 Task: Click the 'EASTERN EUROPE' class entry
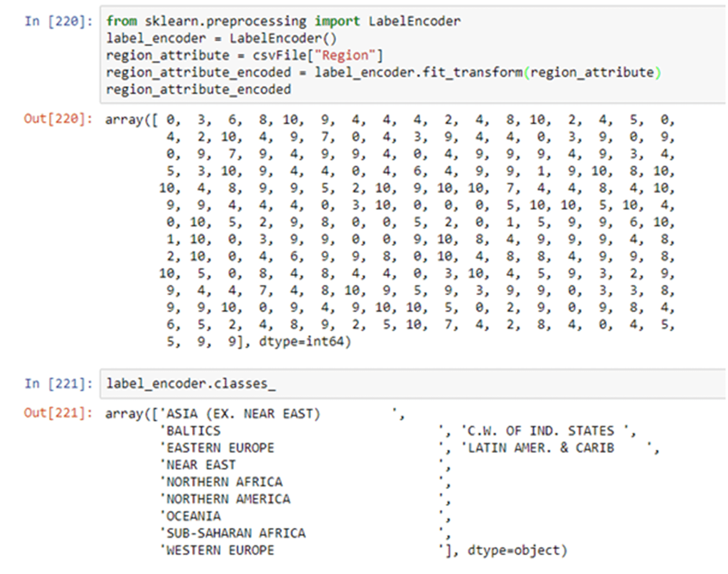(220, 448)
